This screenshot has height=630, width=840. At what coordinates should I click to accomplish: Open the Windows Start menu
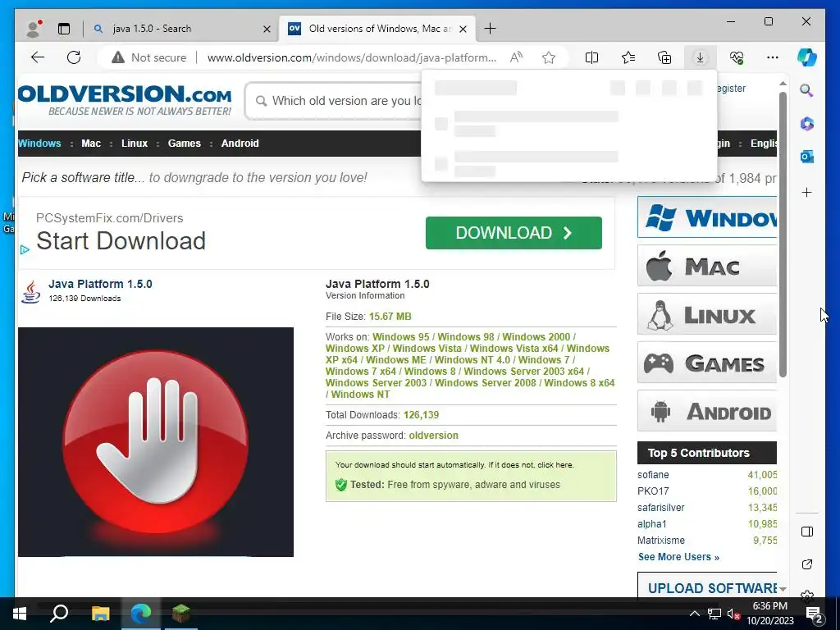(20, 613)
